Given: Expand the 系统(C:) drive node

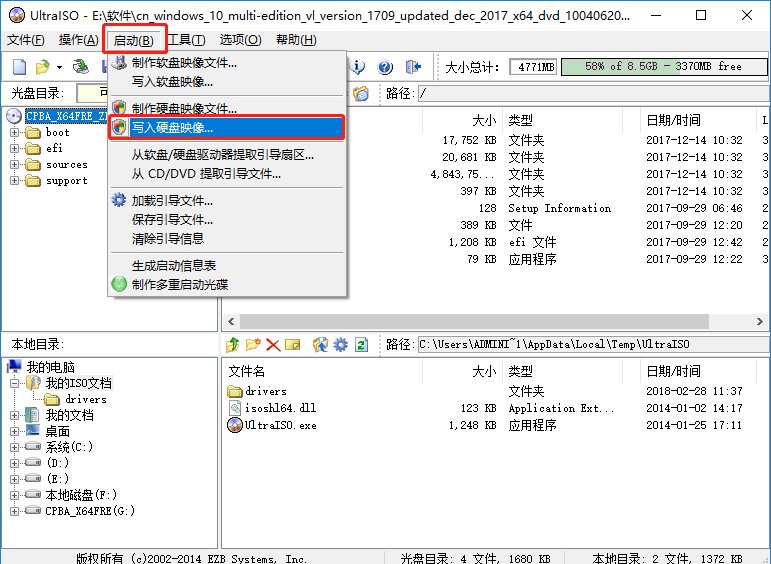Looking at the screenshot, I should (14, 447).
